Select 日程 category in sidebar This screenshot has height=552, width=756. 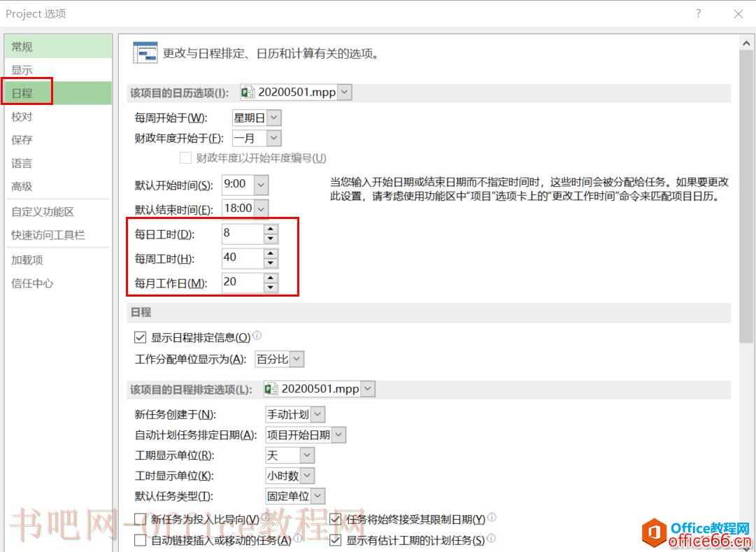(58, 93)
